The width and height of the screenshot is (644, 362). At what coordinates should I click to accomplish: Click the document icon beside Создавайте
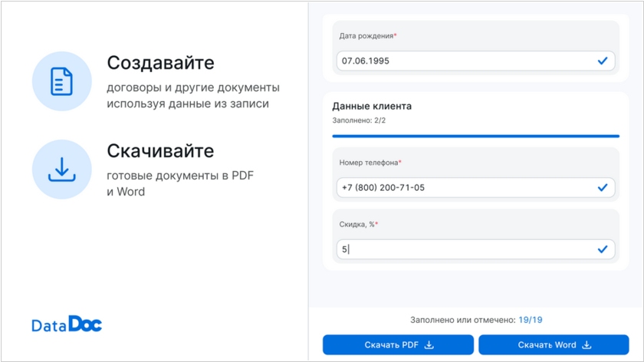[61, 81]
